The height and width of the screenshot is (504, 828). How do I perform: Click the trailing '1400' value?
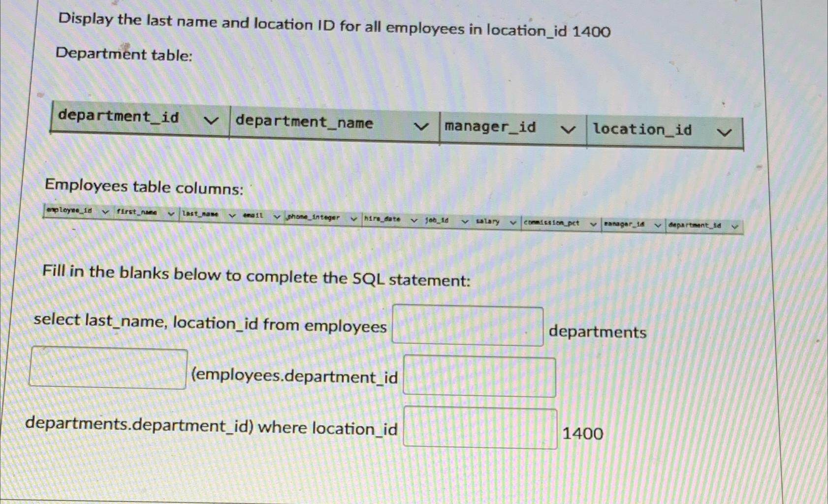pos(582,434)
